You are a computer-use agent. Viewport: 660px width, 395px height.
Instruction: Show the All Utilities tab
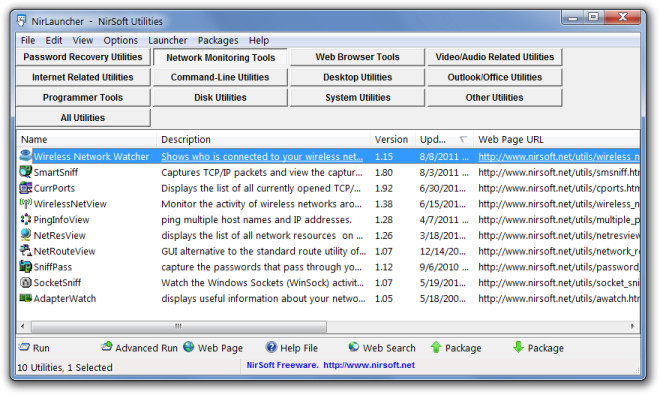[83, 117]
